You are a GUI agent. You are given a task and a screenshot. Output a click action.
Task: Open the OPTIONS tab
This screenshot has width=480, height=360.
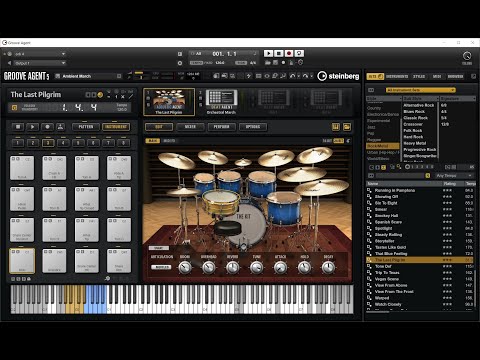[253, 127]
